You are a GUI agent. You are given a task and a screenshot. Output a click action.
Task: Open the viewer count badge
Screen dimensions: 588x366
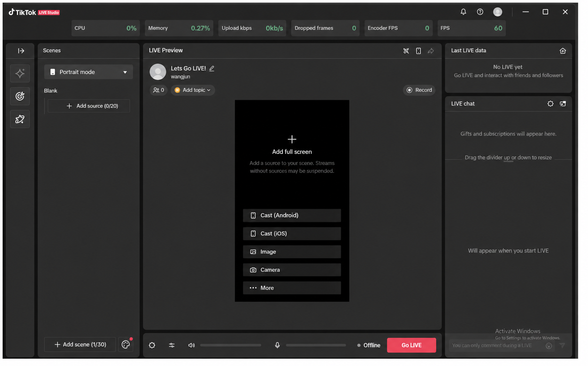[158, 90]
